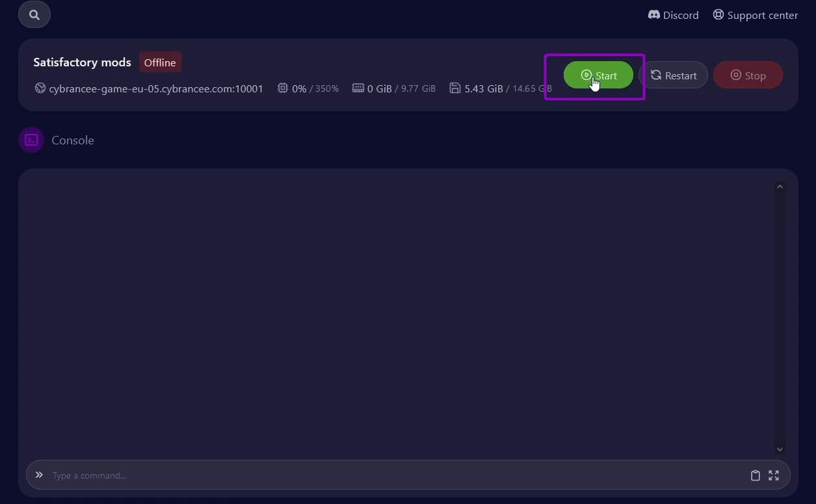The image size is (816, 504).
Task: Click the console scrollbar up arrow
Action: tap(780, 186)
